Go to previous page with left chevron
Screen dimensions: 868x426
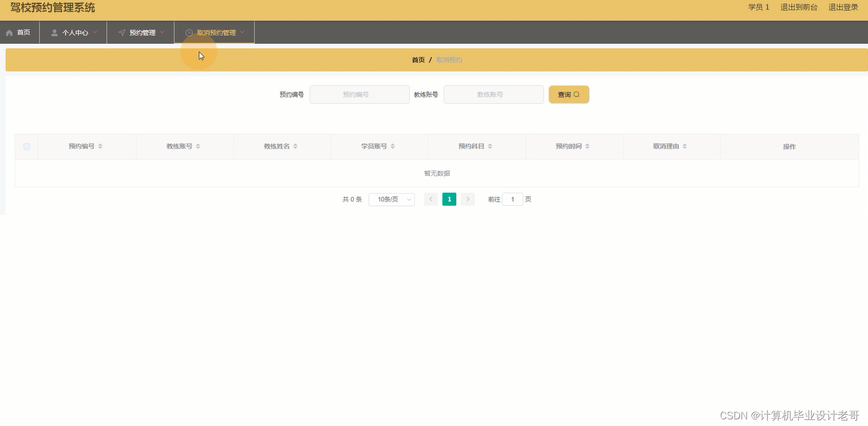[x=430, y=199]
